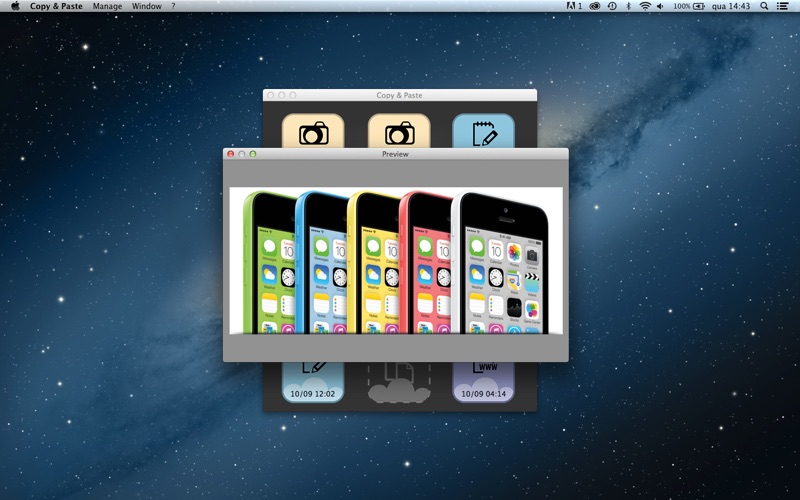Open Creative Cloud menu bar icon

pos(594,6)
